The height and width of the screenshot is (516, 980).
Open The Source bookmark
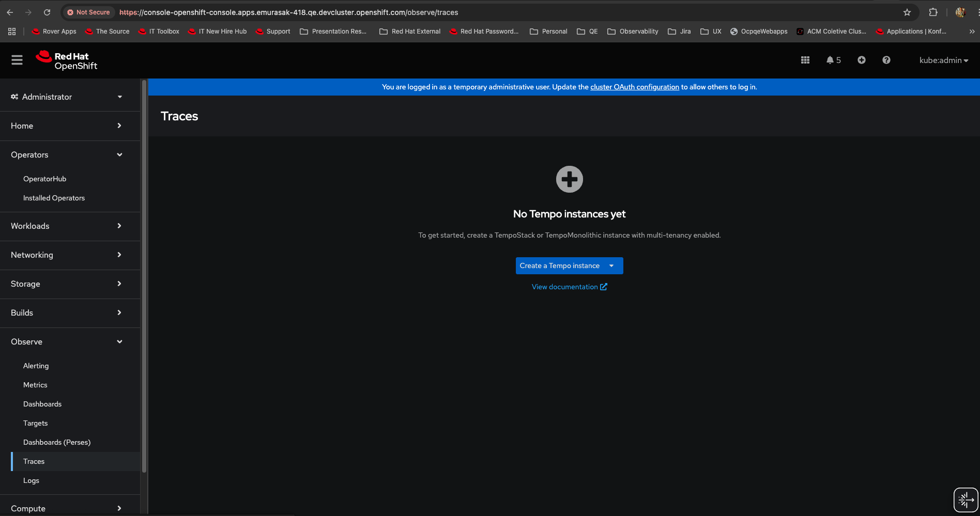(x=108, y=32)
